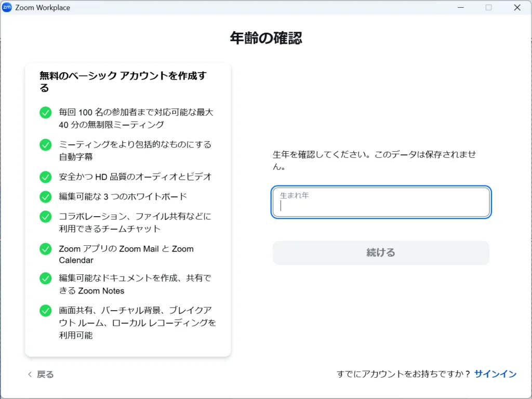
Task: Click the 年齢の確認 heading
Action: pyautogui.click(x=266, y=37)
